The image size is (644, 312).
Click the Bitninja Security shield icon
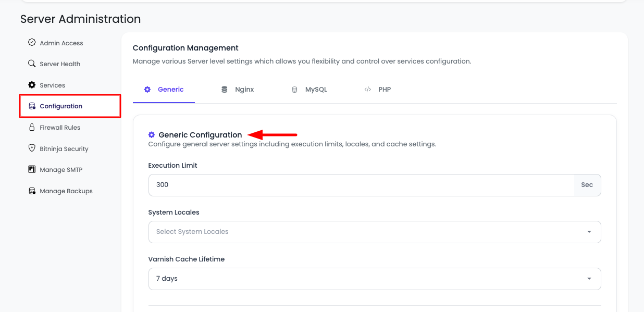(x=32, y=148)
